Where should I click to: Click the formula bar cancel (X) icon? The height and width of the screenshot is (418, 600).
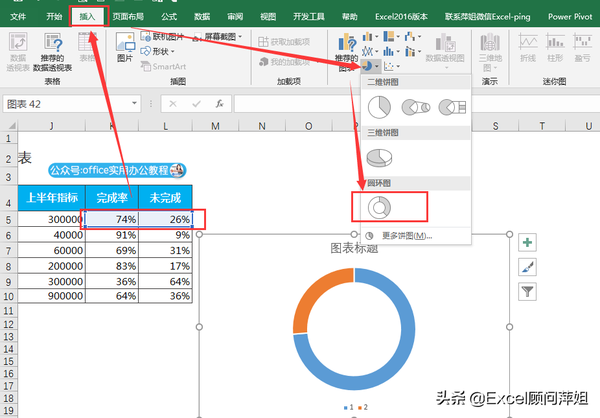(x=173, y=104)
